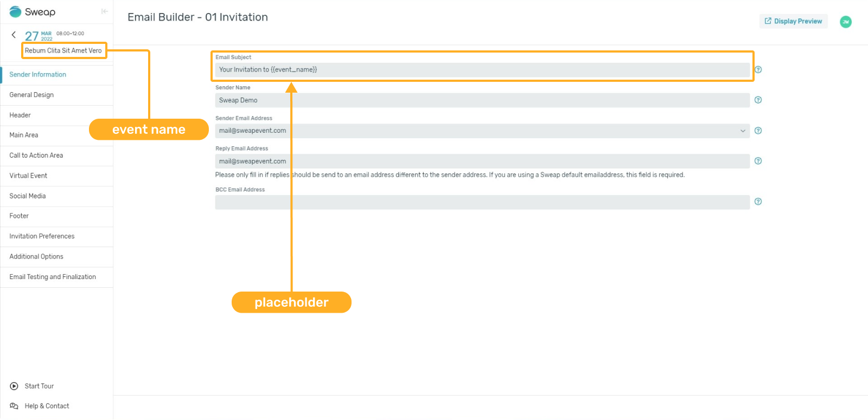Show help for the Sender Name field
Viewport: 868px width, 420px height.
pos(758,100)
